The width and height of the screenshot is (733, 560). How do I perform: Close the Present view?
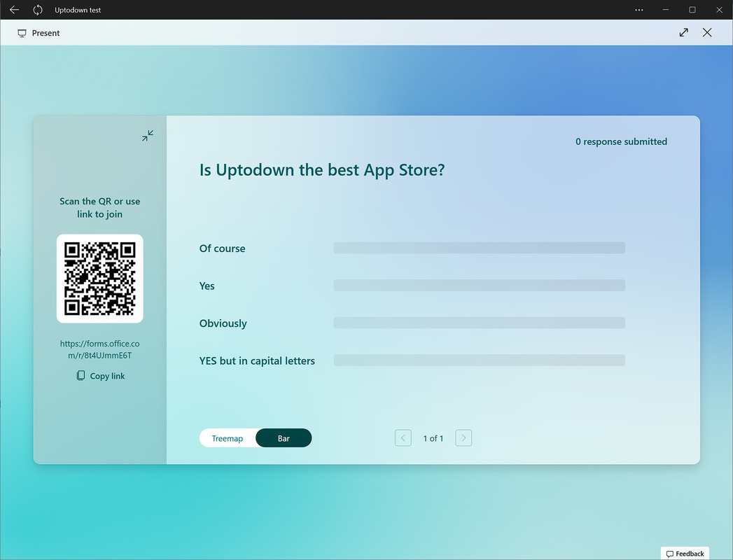[707, 32]
